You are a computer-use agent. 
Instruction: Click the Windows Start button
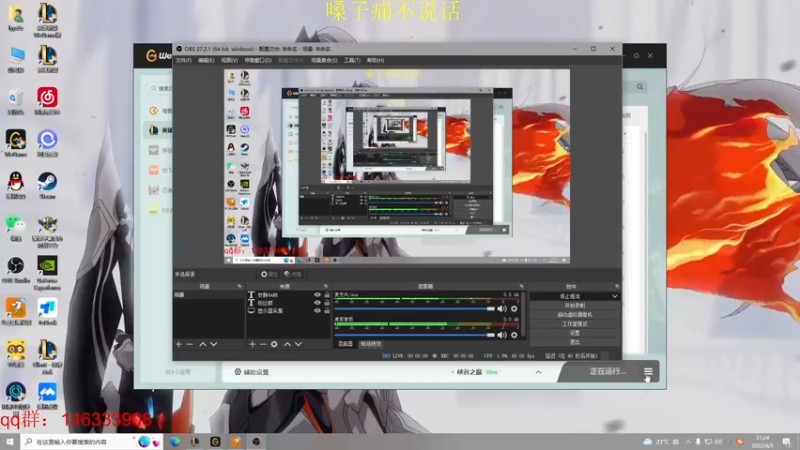[x=10, y=441]
